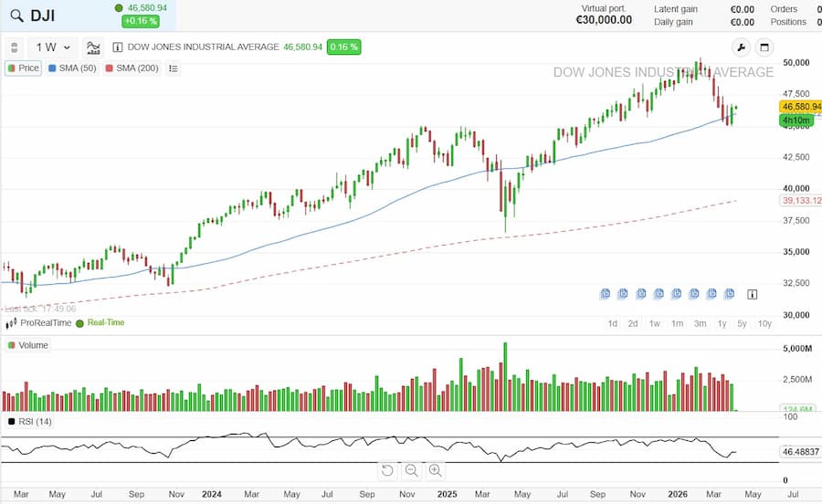
Task: Expand the RSI (14) indicator label
Action: point(30,422)
